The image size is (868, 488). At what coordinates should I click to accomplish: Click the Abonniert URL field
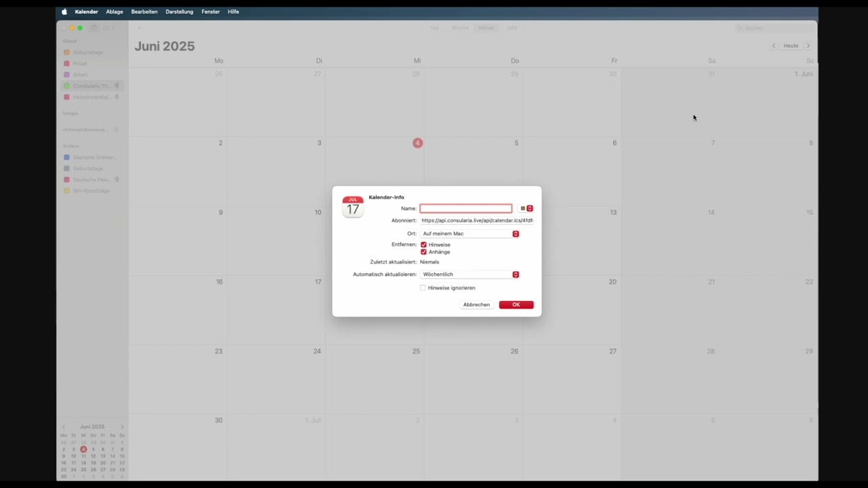point(477,220)
